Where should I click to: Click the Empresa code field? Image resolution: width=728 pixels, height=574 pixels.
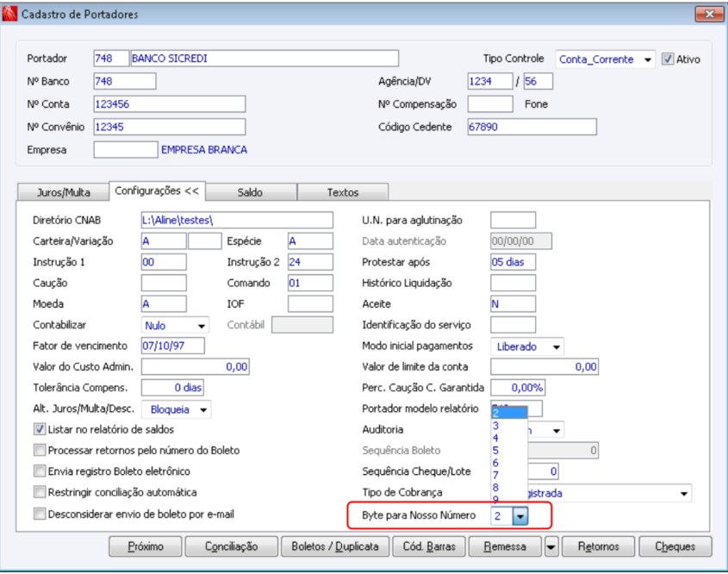(x=126, y=150)
